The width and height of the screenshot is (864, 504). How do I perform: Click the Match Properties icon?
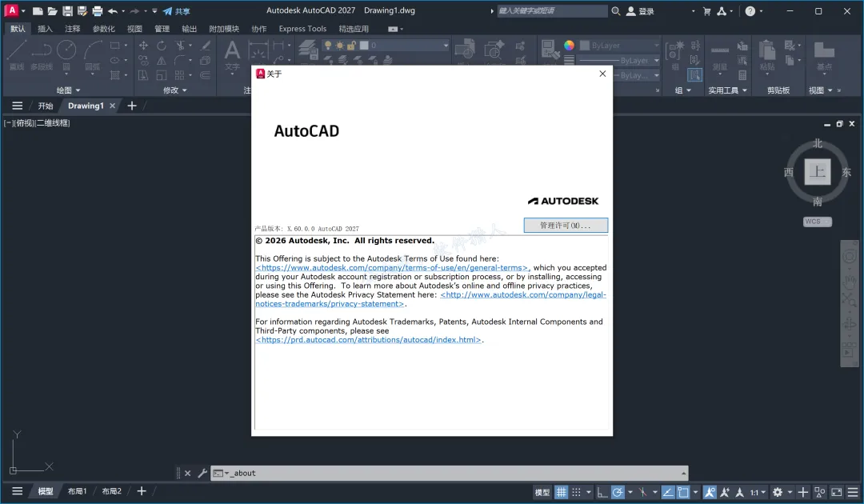coord(550,50)
